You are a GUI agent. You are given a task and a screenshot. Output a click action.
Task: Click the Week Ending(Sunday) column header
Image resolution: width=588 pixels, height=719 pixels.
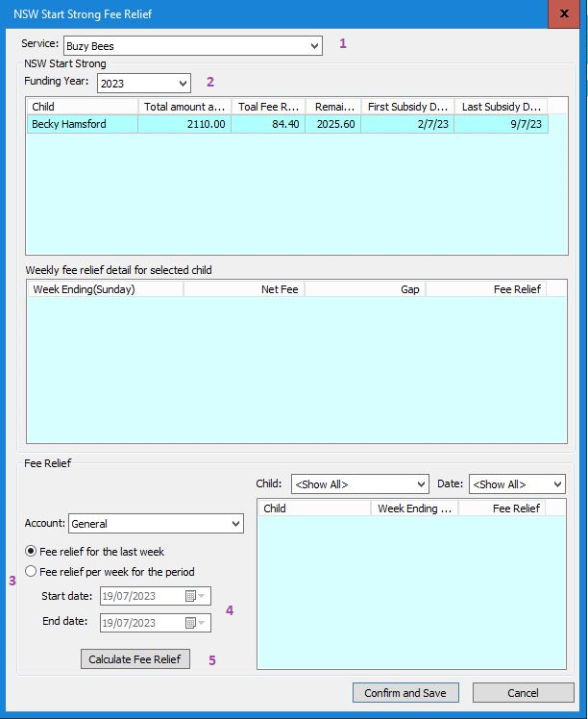click(104, 288)
